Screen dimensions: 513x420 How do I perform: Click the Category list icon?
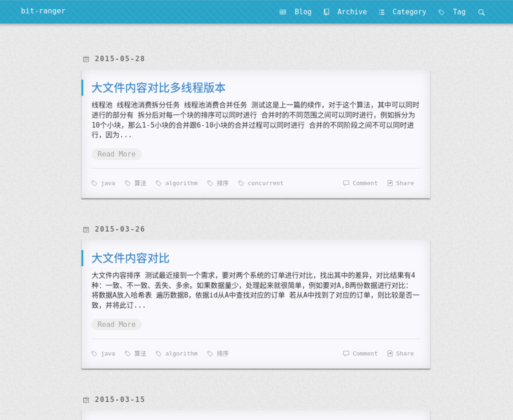382,12
